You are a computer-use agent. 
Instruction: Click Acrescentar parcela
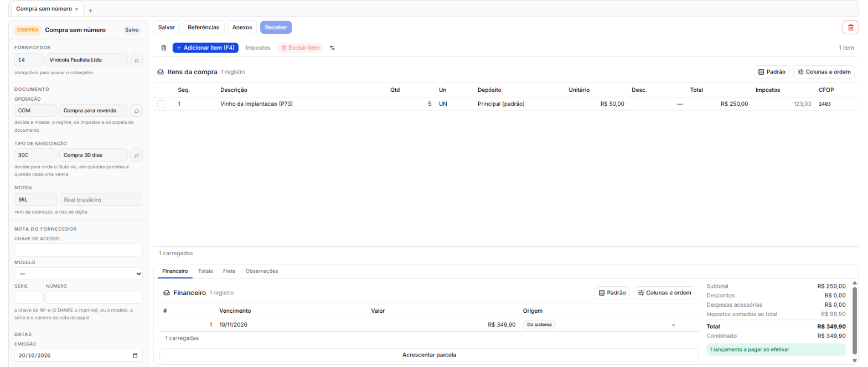tap(429, 355)
